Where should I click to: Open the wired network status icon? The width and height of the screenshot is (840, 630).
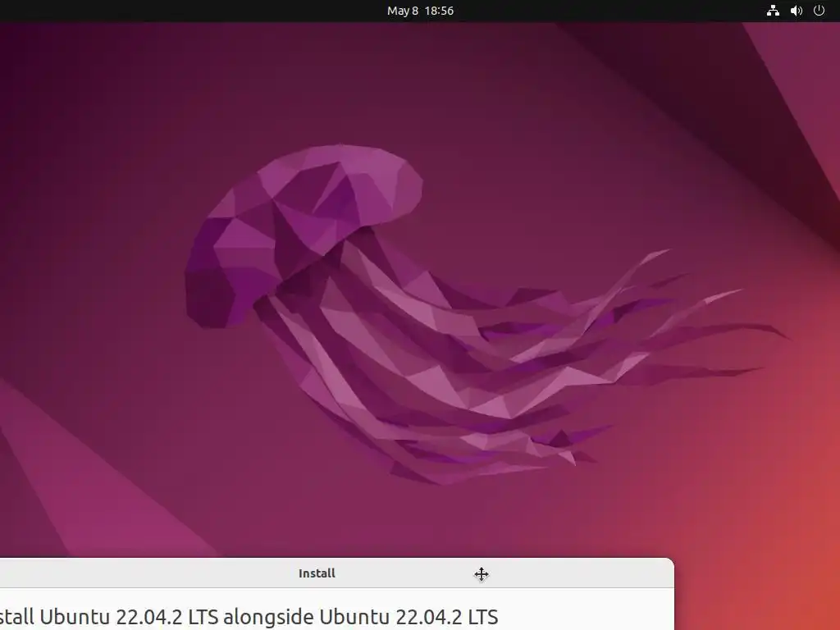point(773,11)
